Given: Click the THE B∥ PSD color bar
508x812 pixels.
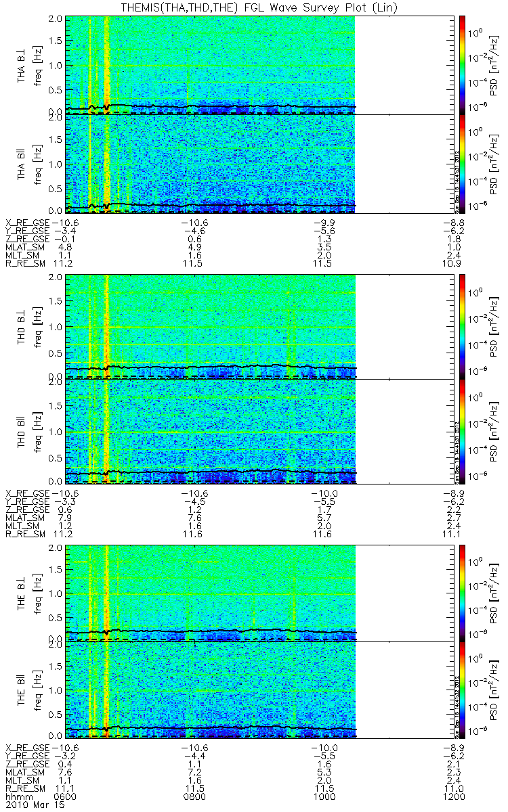Looking at the screenshot, I should pos(461,691).
